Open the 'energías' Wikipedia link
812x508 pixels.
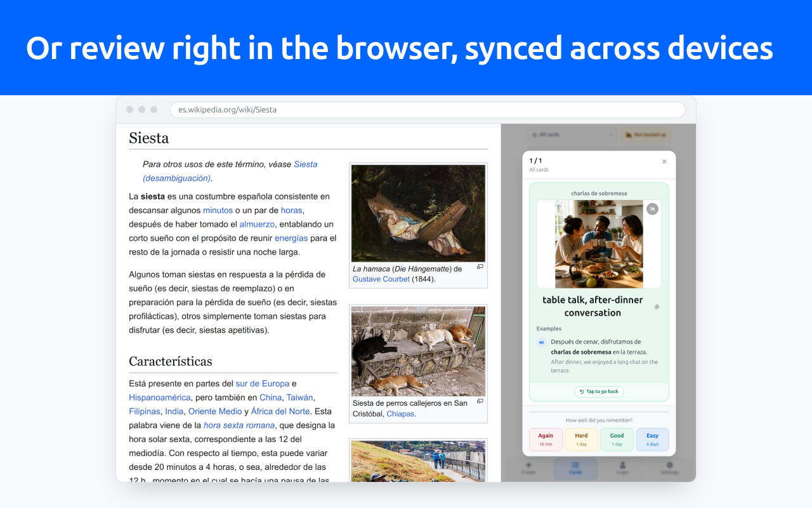click(x=291, y=238)
